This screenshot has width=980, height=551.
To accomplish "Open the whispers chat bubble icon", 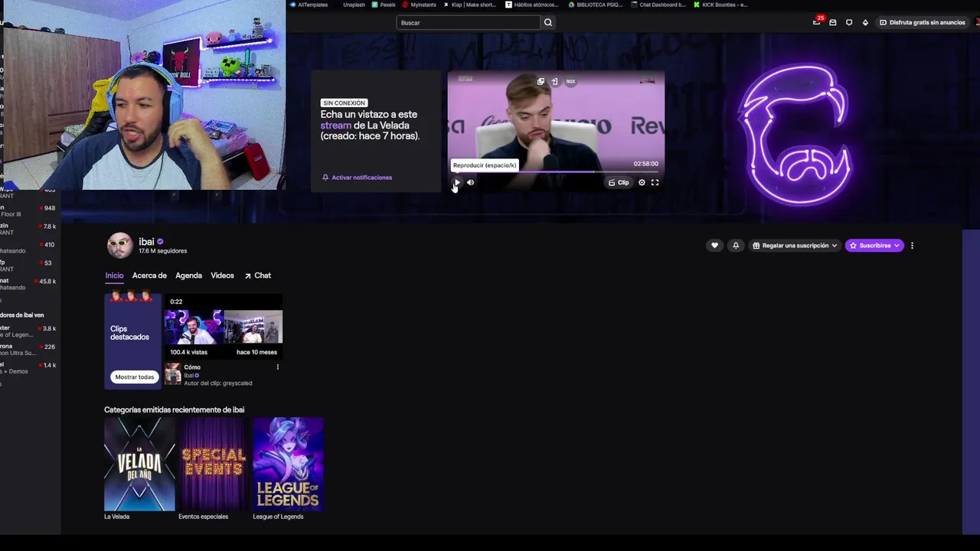I will point(849,22).
